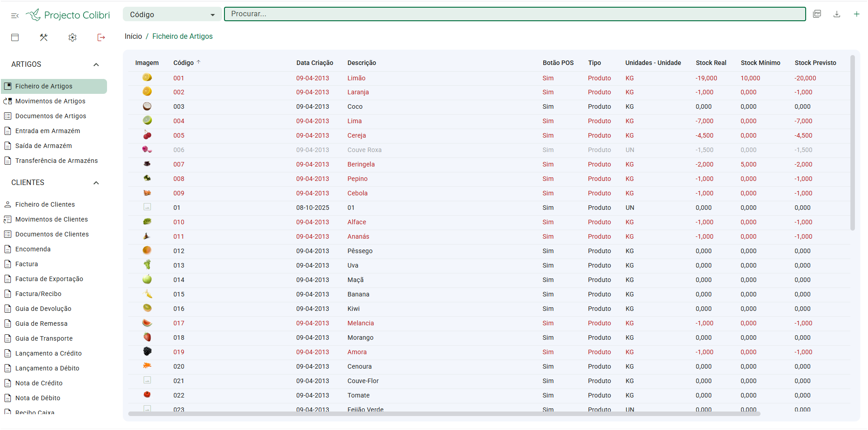Open the Guia de Transporte menu entry
This screenshot has width=868, height=430.
click(x=44, y=338)
